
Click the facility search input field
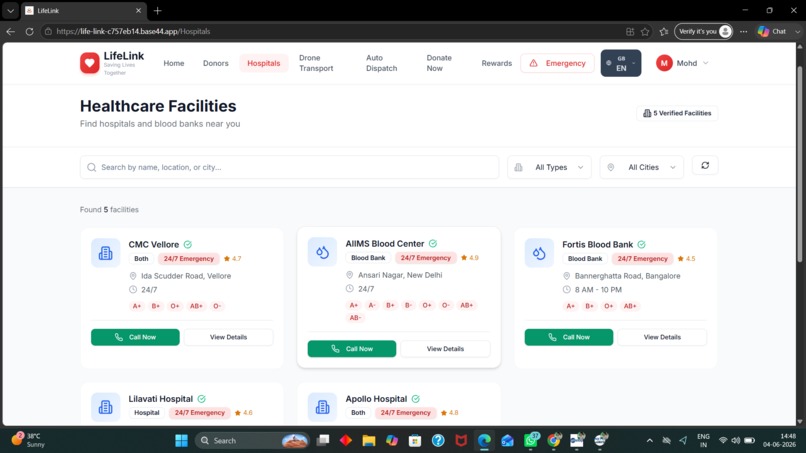289,167
